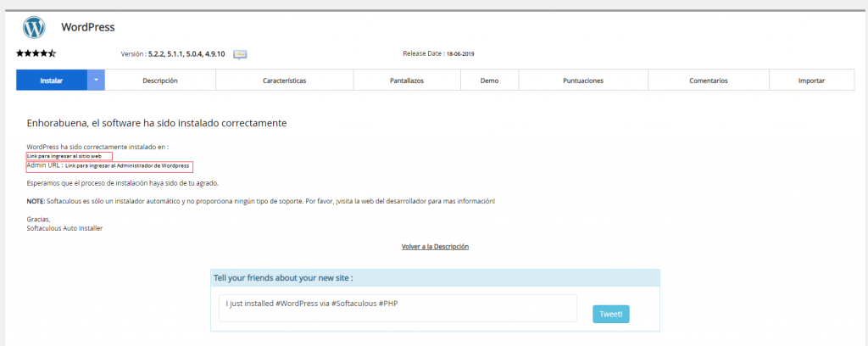Open the WordPress admin URL link
The height and width of the screenshot is (346, 868).
pyautogui.click(x=127, y=165)
